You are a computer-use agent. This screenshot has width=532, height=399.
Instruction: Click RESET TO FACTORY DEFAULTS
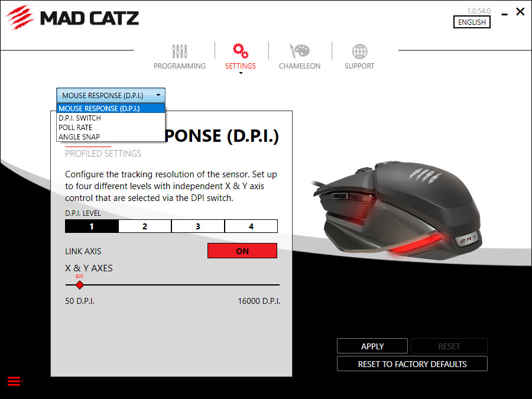412,364
